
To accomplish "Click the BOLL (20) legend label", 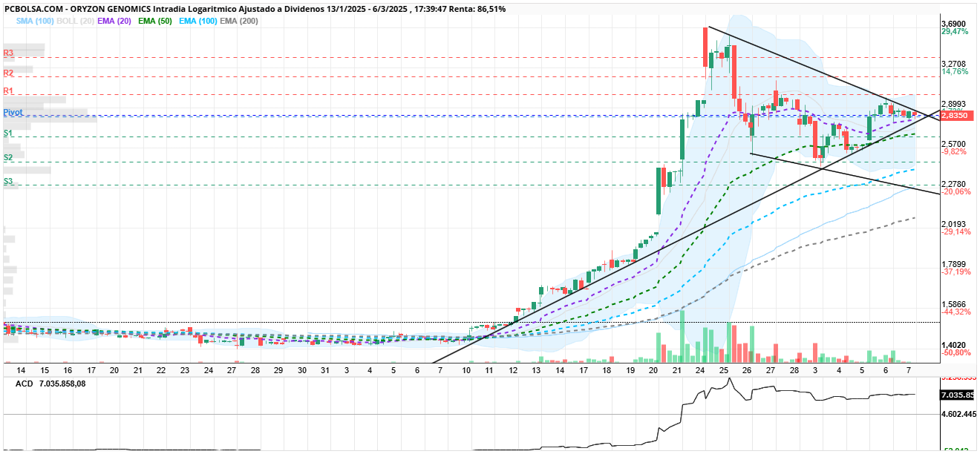I will (x=74, y=22).
